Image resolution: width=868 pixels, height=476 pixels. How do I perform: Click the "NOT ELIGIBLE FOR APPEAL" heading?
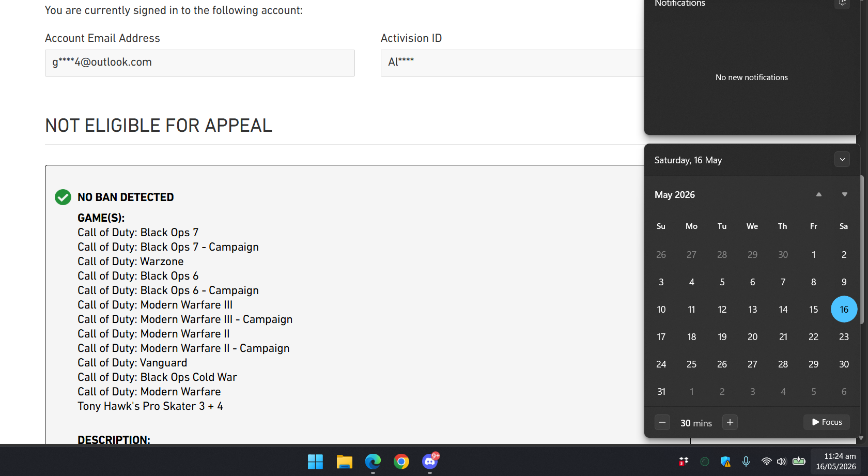click(x=159, y=125)
